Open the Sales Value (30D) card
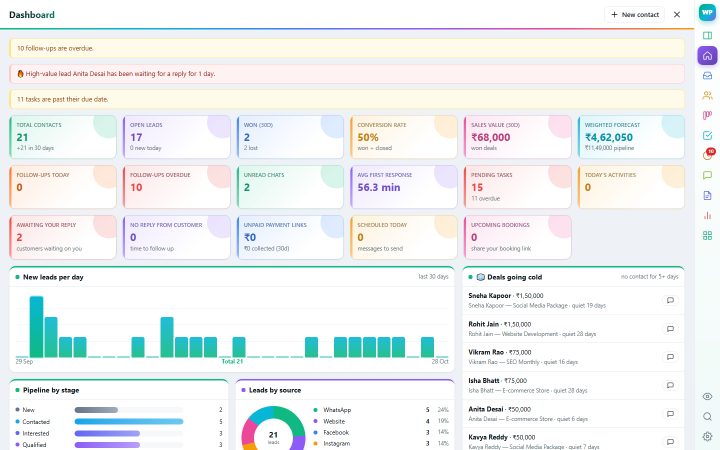Screen dimensions: 720x450 pyautogui.click(x=518, y=137)
